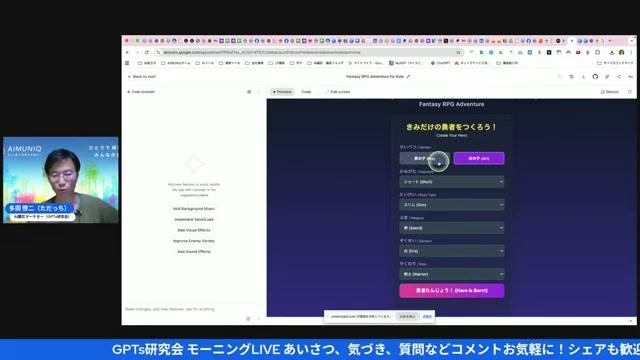Open the Device selector
The height and width of the screenshot is (360, 640).
coord(610,92)
